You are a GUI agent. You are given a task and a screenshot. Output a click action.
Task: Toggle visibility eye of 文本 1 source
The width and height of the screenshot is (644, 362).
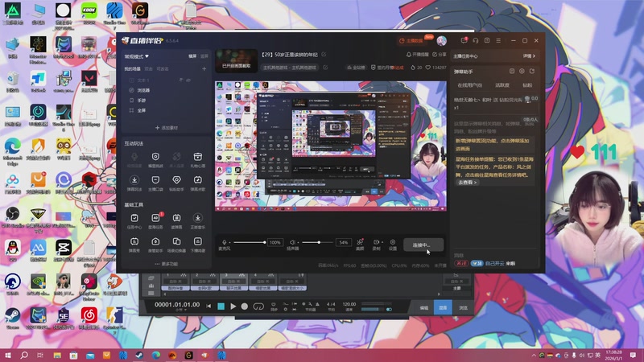coord(188,80)
